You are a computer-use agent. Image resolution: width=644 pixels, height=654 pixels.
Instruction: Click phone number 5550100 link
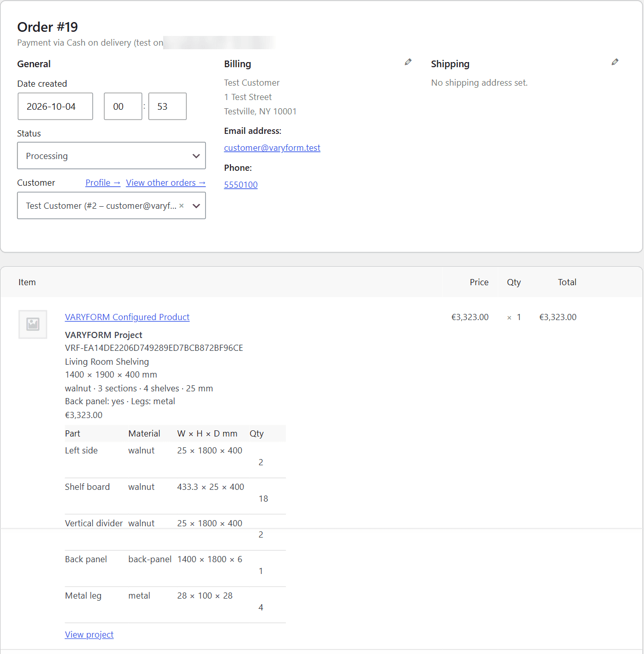[x=241, y=185]
